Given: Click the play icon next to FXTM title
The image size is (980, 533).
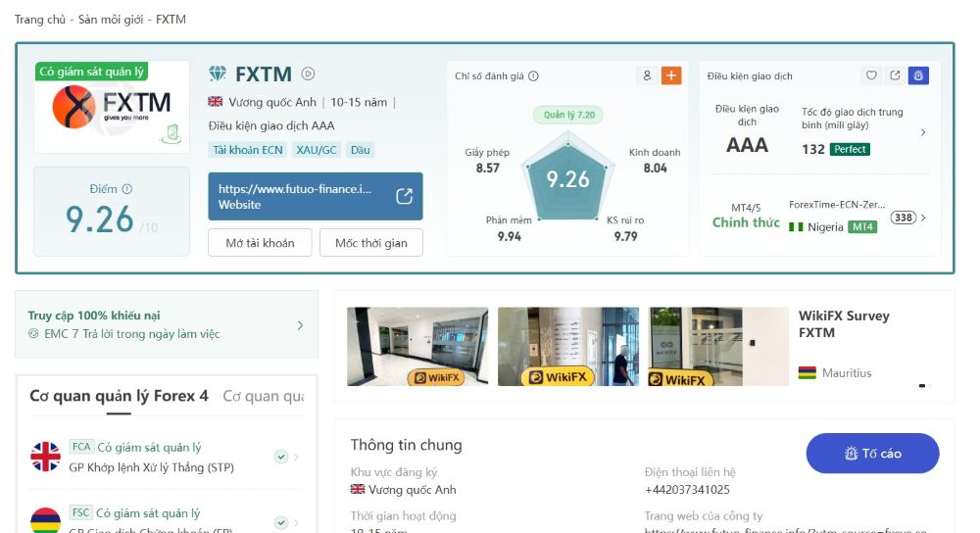Looking at the screenshot, I should pyautogui.click(x=308, y=73).
